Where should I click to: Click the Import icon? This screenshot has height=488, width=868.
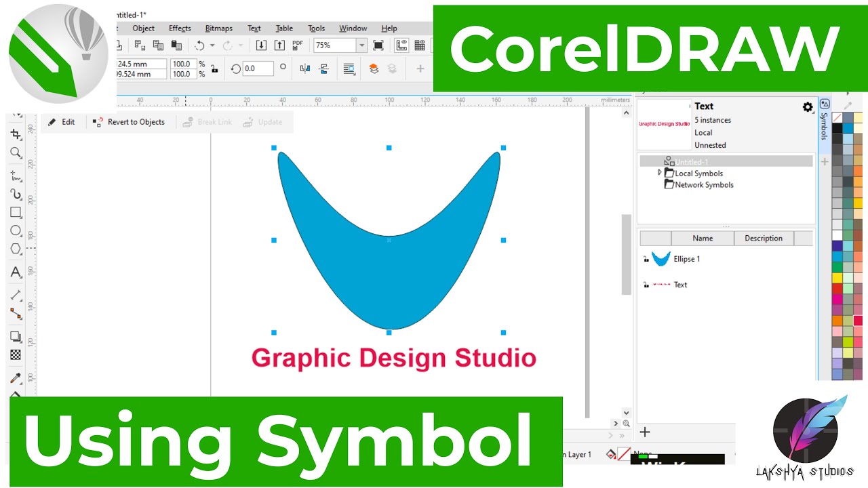click(262, 45)
